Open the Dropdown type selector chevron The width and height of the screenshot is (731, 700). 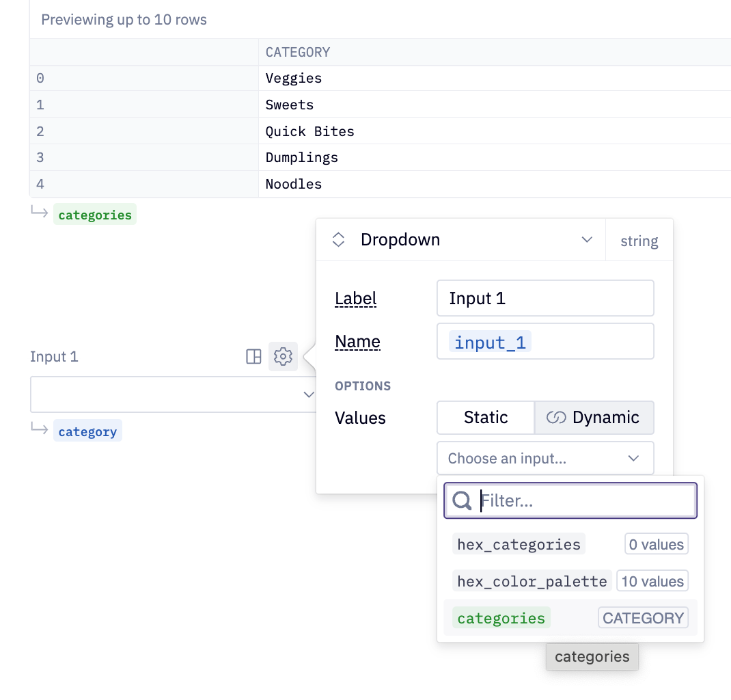(x=586, y=239)
